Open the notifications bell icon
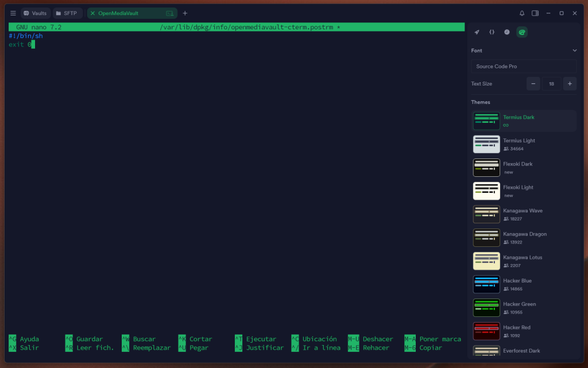588x368 pixels. coord(522,13)
